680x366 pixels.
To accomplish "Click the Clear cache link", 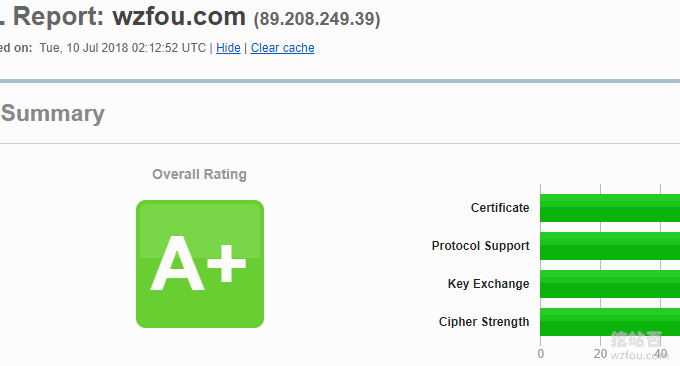I will (282, 48).
